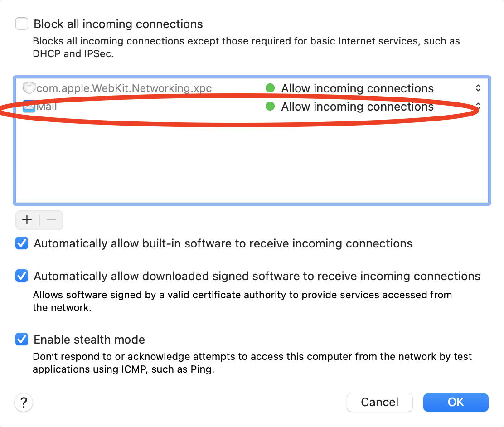The width and height of the screenshot is (504, 427).
Task: Click empty area of the applications list
Action: click(x=252, y=163)
